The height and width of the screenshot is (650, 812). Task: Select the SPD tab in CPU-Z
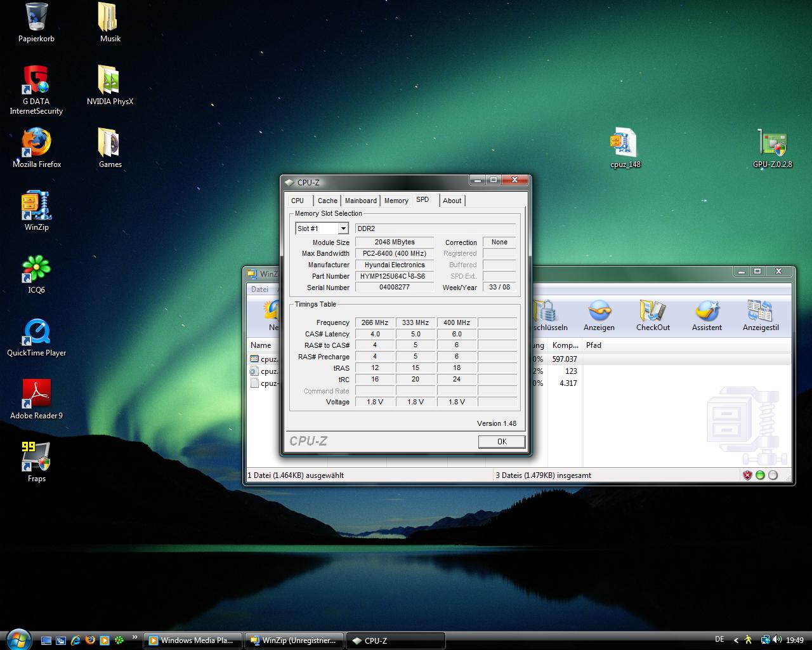pyautogui.click(x=422, y=199)
